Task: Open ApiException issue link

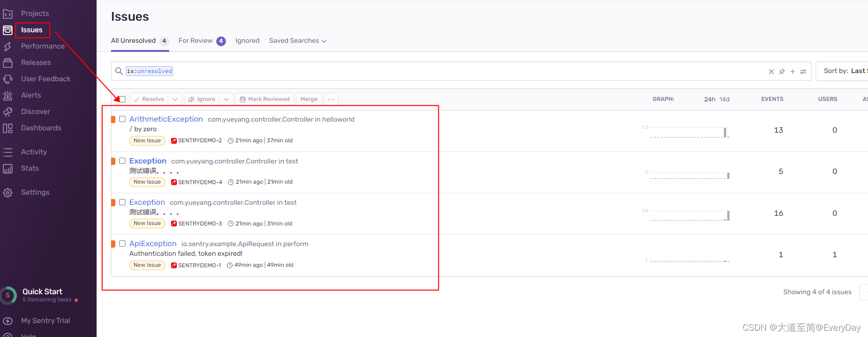Action: click(153, 244)
